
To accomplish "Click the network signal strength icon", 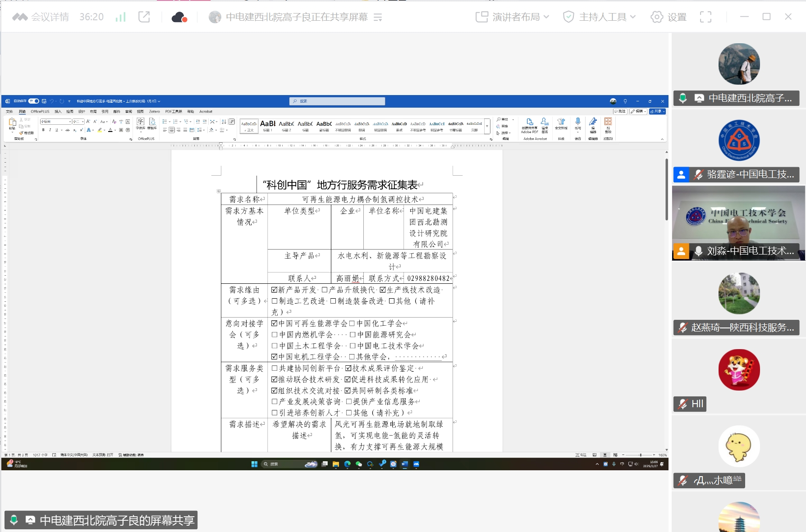I will (x=120, y=17).
